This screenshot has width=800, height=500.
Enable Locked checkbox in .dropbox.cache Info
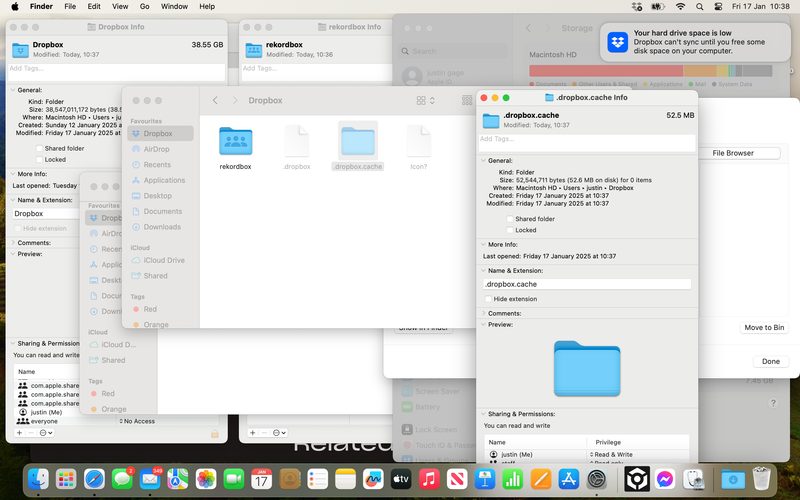(510, 230)
